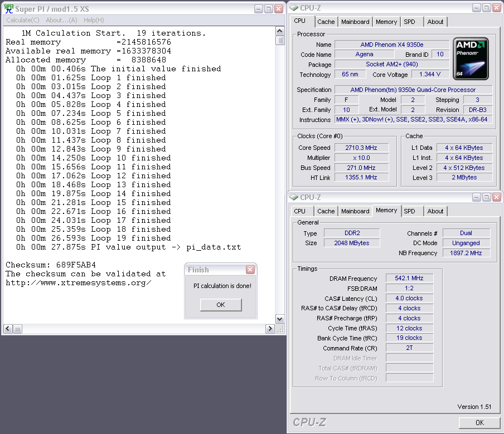Click the horizontal scrollbar thumb in Super PI
504x434 pixels.
click(18, 329)
